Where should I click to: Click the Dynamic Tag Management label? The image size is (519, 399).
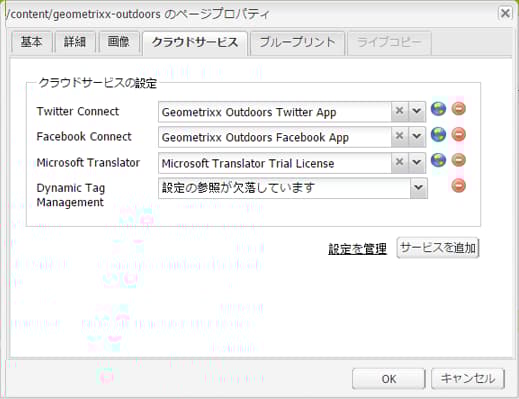coord(71,195)
